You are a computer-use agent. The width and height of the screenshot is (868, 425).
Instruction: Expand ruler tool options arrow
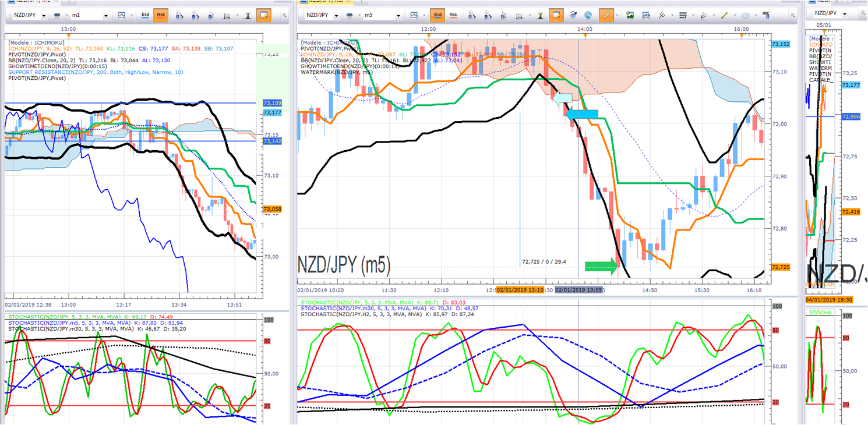(616, 16)
